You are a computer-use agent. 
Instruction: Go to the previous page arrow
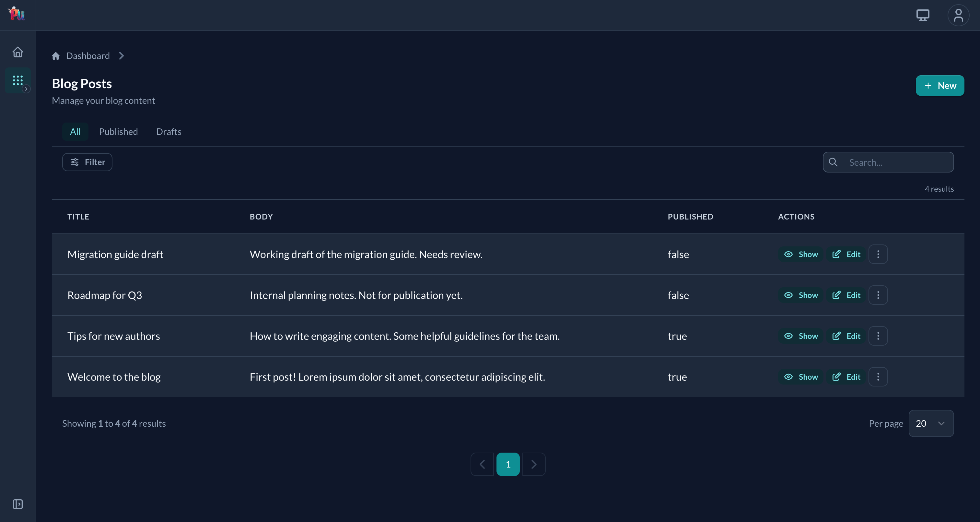(482, 464)
